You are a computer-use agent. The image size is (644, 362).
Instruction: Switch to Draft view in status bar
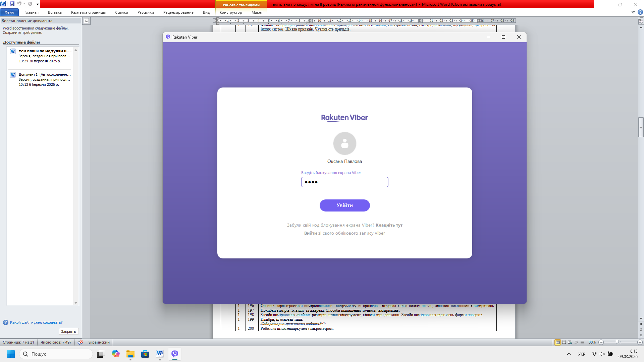coord(582,342)
